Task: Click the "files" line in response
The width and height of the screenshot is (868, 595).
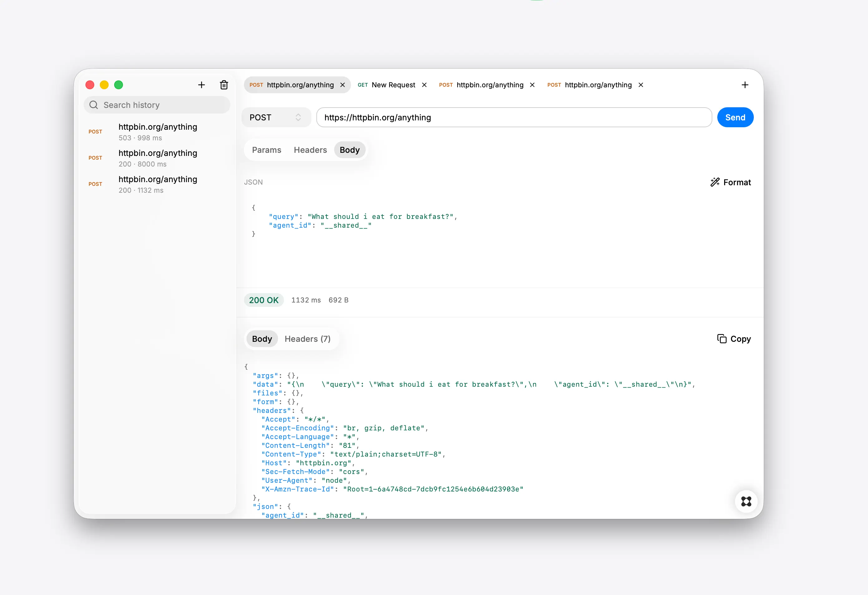Action: tap(278, 393)
